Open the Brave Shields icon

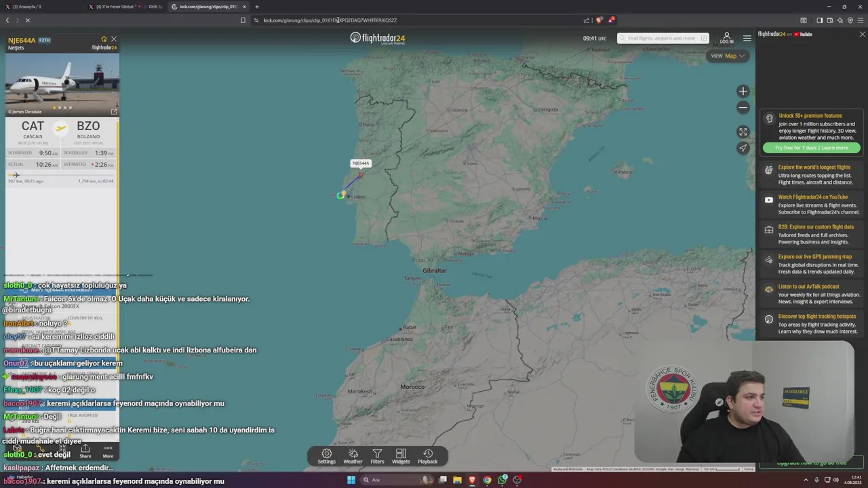click(x=599, y=20)
